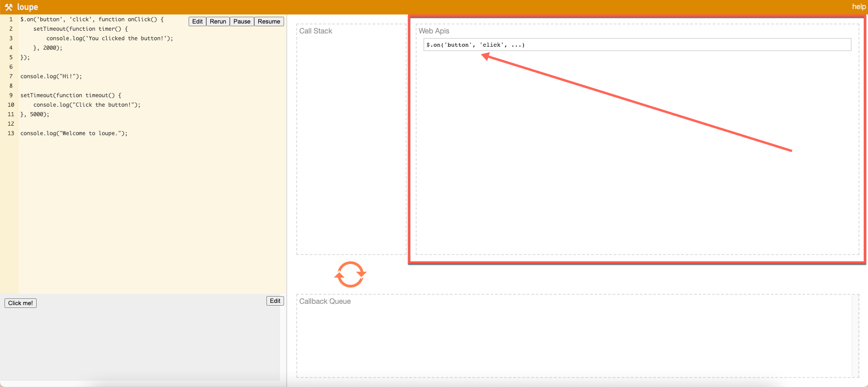Click the loupe tools logo icon
The image size is (868, 387).
tap(9, 7)
